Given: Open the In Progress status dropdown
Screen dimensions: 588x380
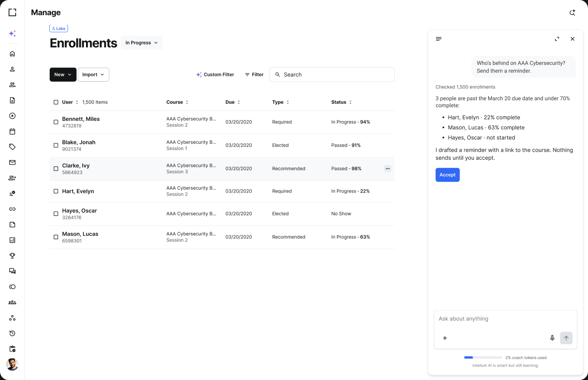Looking at the screenshot, I should 142,43.
